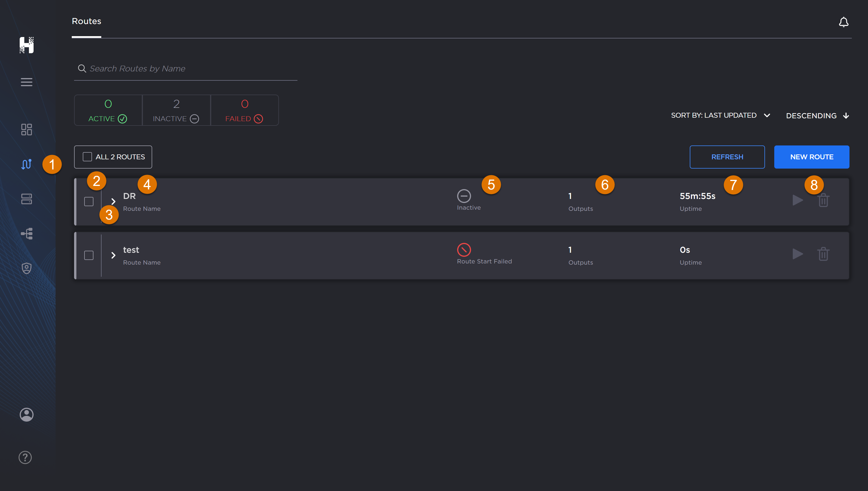Delete the DR route using trash icon
This screenshot has height=491, width=868.
click(823, 200)
